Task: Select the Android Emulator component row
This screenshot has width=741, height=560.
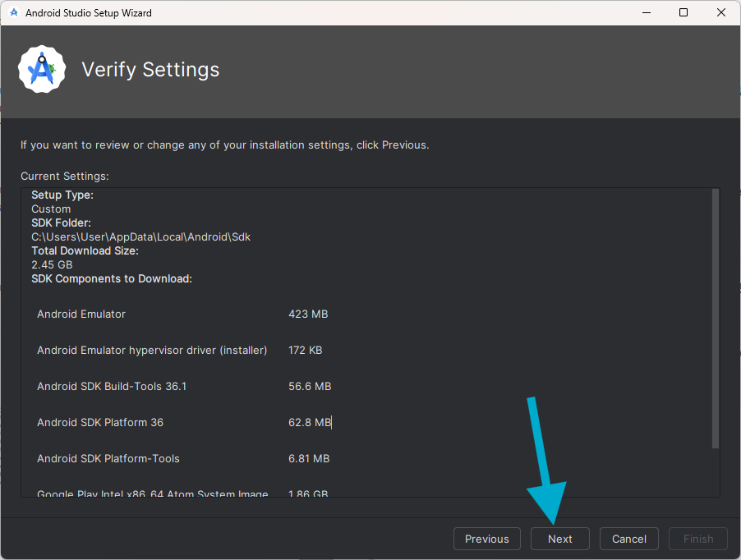Action: tap(81, 314)
